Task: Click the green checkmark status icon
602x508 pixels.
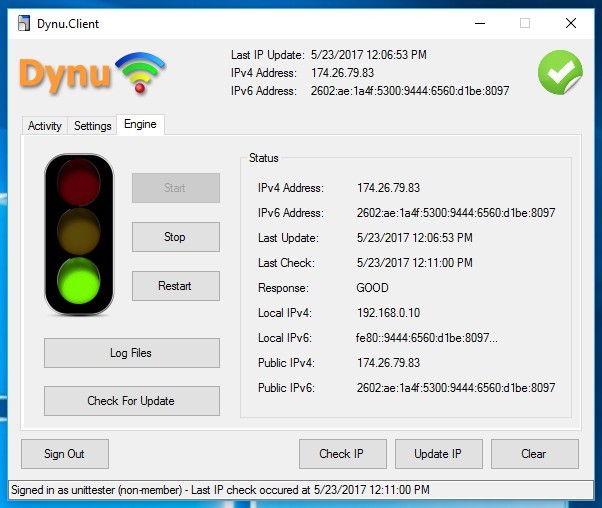Action: pyautogui.click(x=560, y=73)
